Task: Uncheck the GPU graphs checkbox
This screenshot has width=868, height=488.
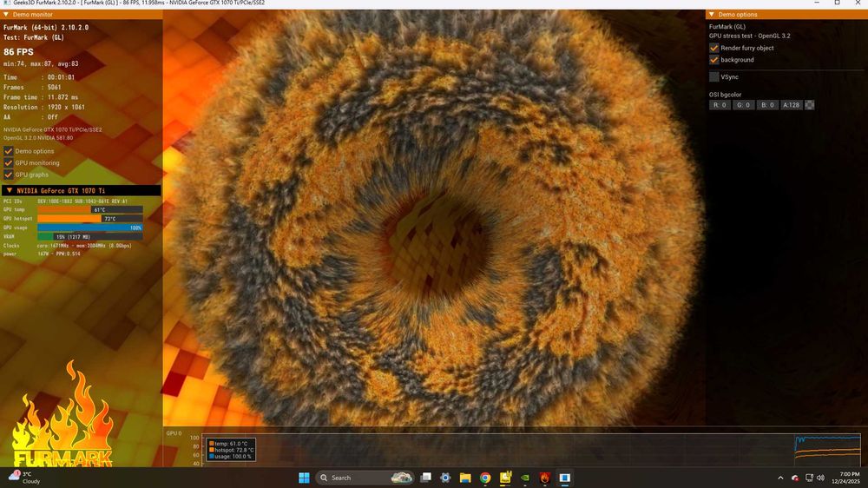Action: point(9,174)
